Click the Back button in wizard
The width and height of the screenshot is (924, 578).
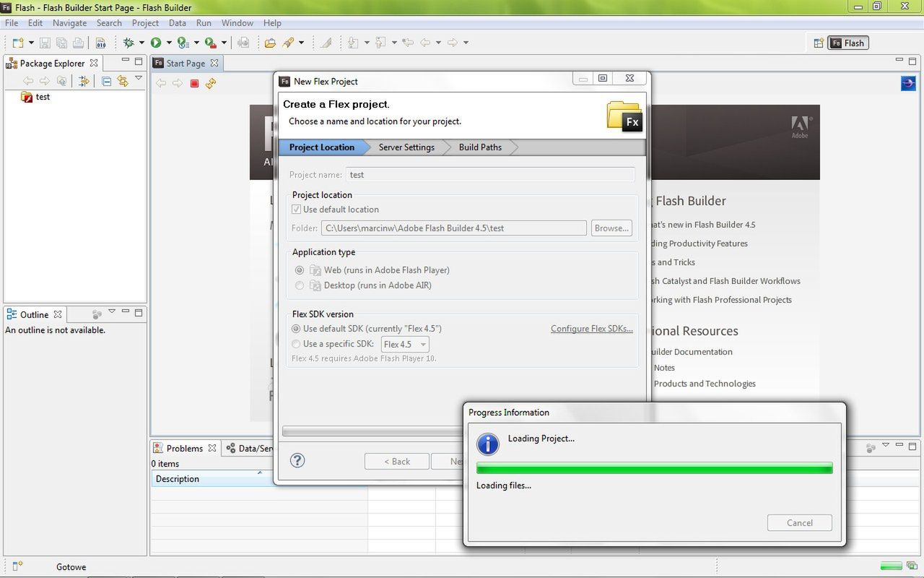(x=397, y=462)
